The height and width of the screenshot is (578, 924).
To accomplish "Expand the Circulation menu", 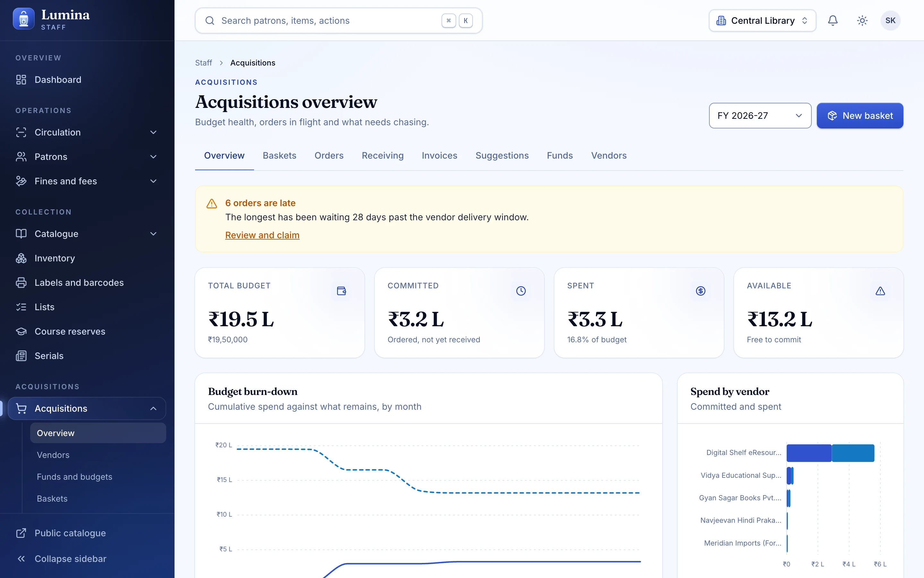I will (87, 132).
